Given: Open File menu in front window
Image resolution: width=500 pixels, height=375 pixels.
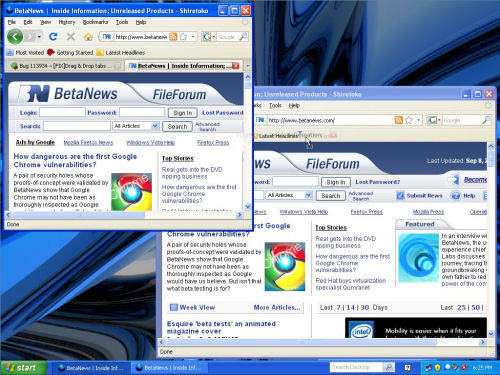Looking at the screenshot, I should (x=12, y=22).
